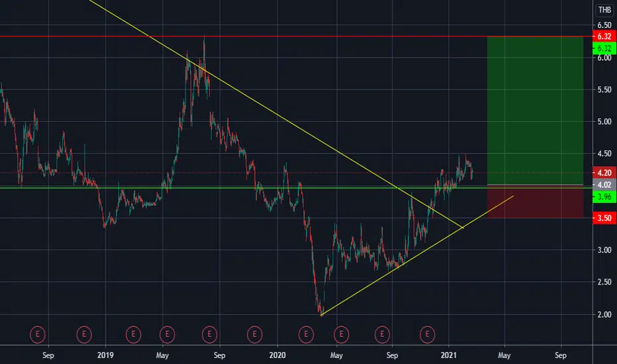Click the 6.00 price scale label
This screenshot has height=364, width=617.
[x=604, y=58]
